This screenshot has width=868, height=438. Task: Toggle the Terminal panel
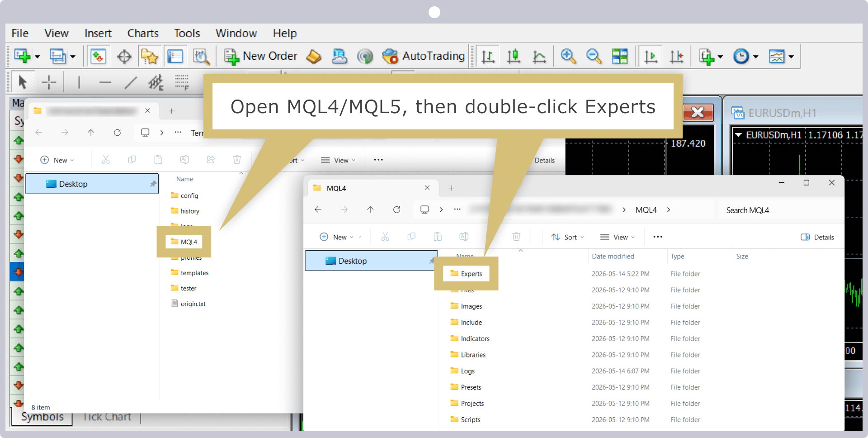pyautogui.click(x=175, y=56)
